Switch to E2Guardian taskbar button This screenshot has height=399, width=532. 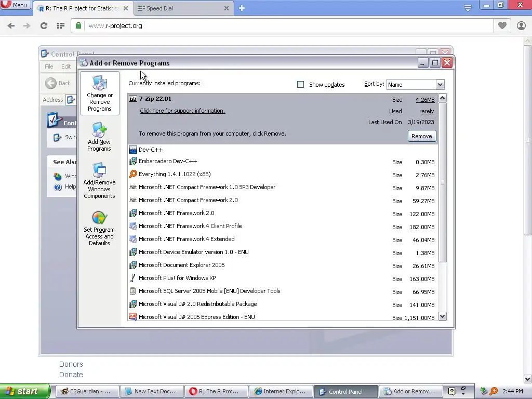(x=87, y=391)
